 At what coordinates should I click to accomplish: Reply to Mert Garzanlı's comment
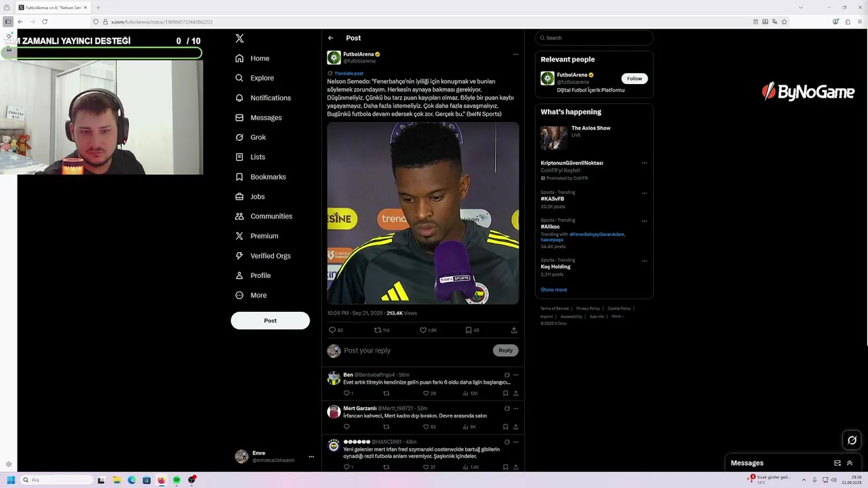coord(347,427)
